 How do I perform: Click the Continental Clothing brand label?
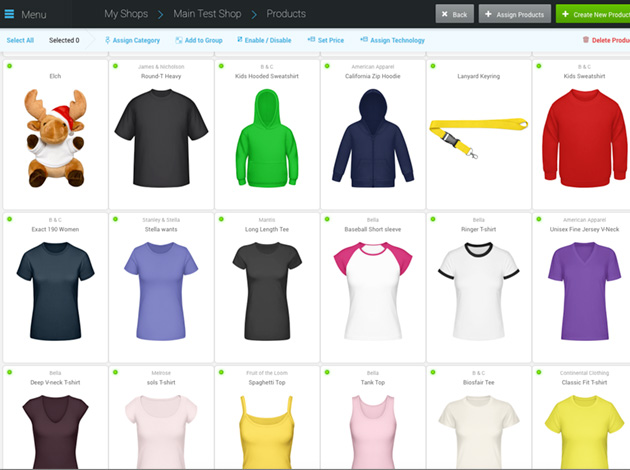[585, 373]
